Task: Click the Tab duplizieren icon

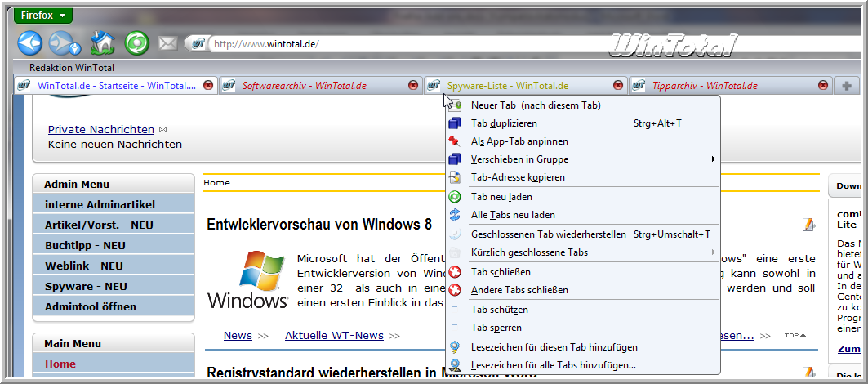Action: (x=455, y=123)
